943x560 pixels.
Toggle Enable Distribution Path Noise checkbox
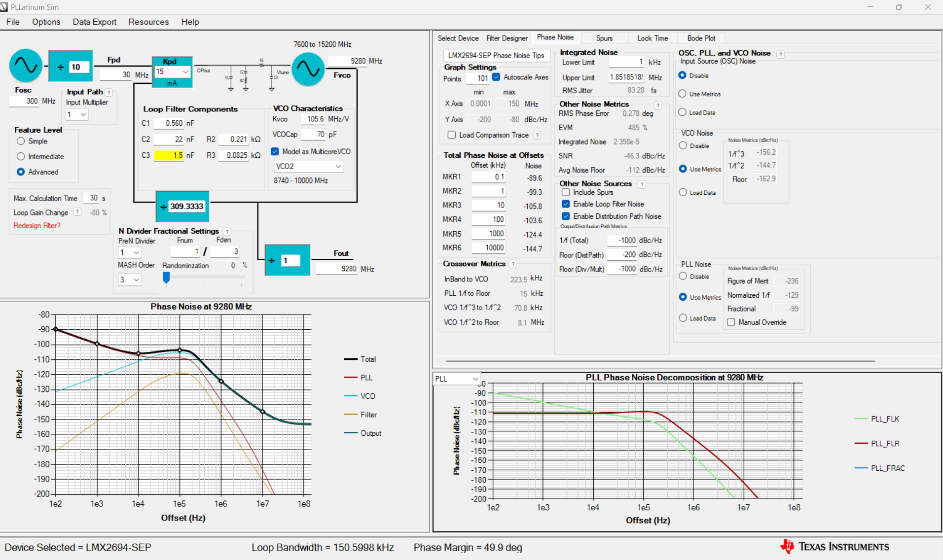[566, 216]
